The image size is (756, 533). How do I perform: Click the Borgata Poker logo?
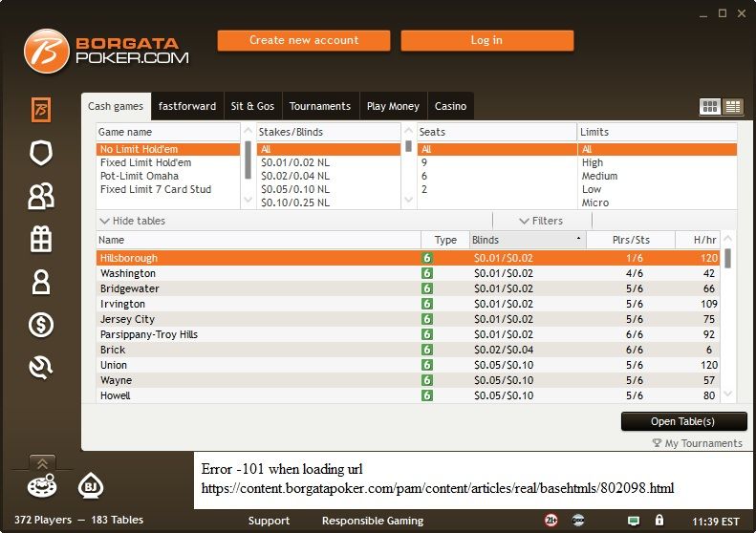[x=106, y=52]
